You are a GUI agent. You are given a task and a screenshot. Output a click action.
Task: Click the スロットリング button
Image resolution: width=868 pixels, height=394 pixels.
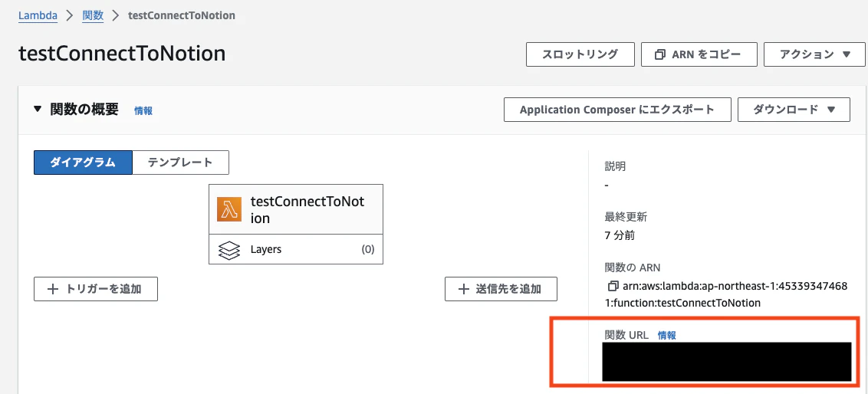click(x=580, y=54)
